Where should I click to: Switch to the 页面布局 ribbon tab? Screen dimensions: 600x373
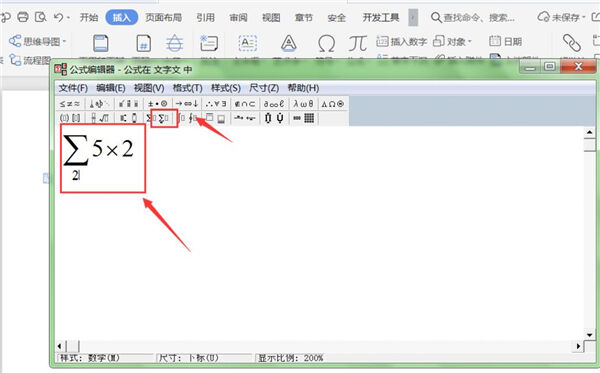point(164,18)
